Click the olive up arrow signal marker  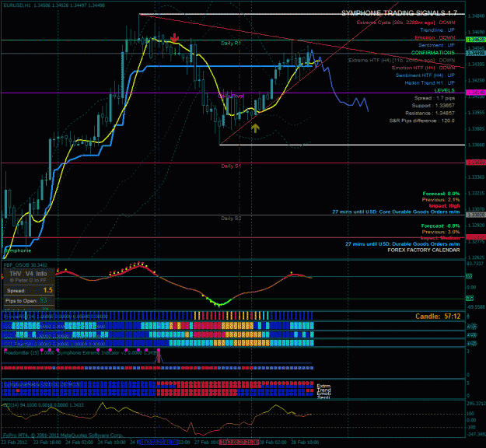point(255,128)
